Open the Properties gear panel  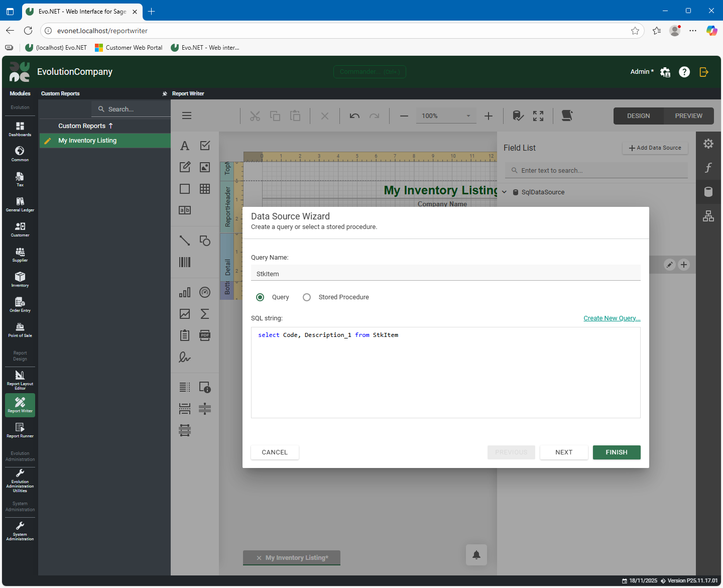[708, 144]
